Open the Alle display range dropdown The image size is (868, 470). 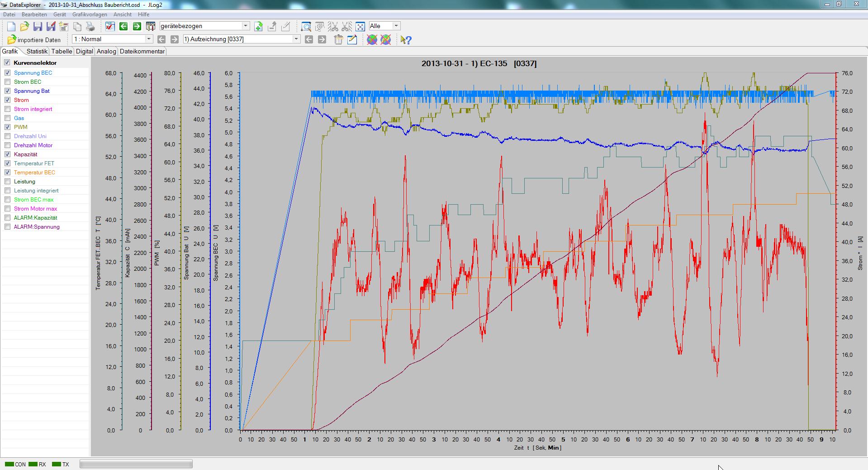396,26
